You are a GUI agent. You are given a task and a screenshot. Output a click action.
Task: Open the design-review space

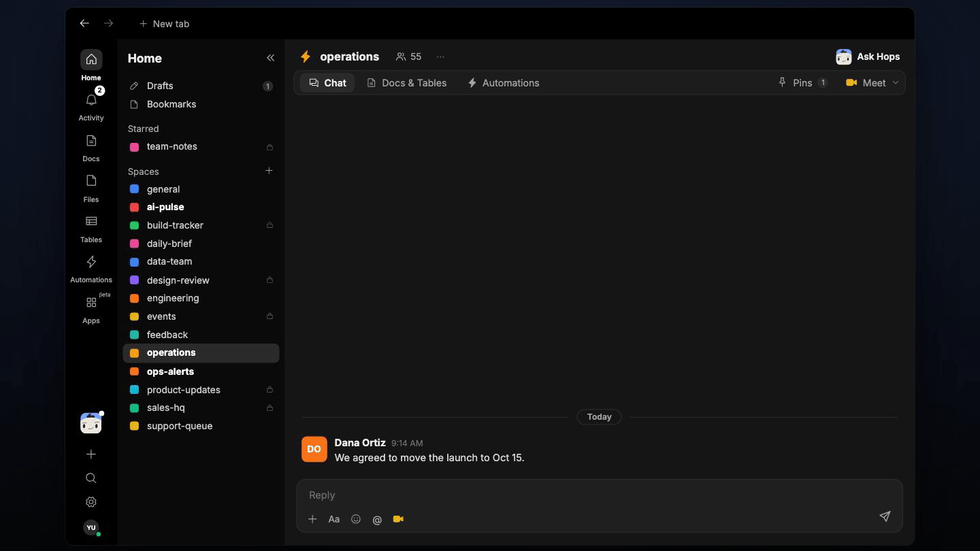(201, 280)
